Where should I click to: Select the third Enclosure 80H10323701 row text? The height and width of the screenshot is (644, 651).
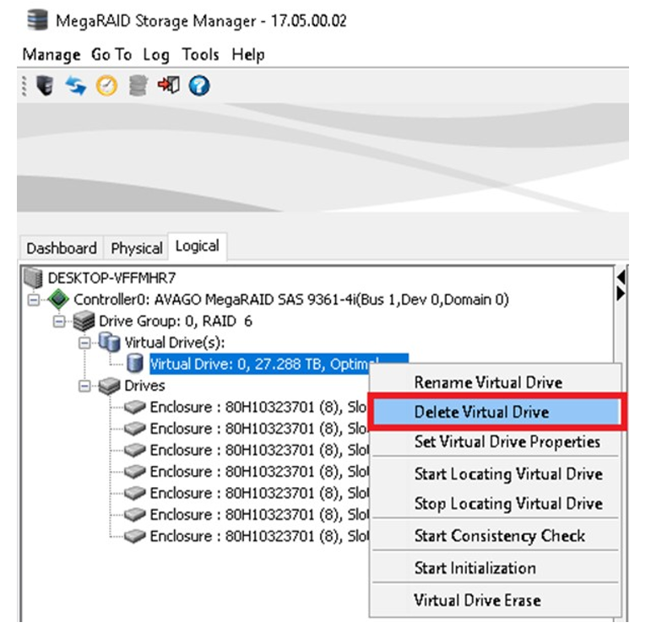[x=259, y=450]
